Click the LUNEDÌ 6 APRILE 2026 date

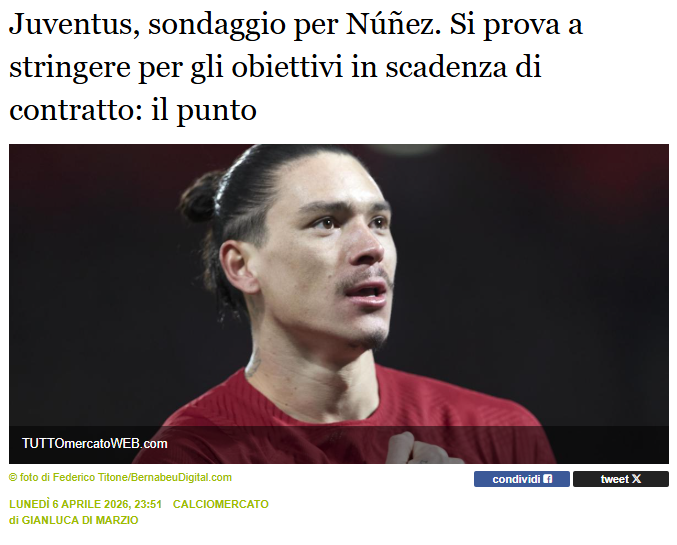pos(69,504)
